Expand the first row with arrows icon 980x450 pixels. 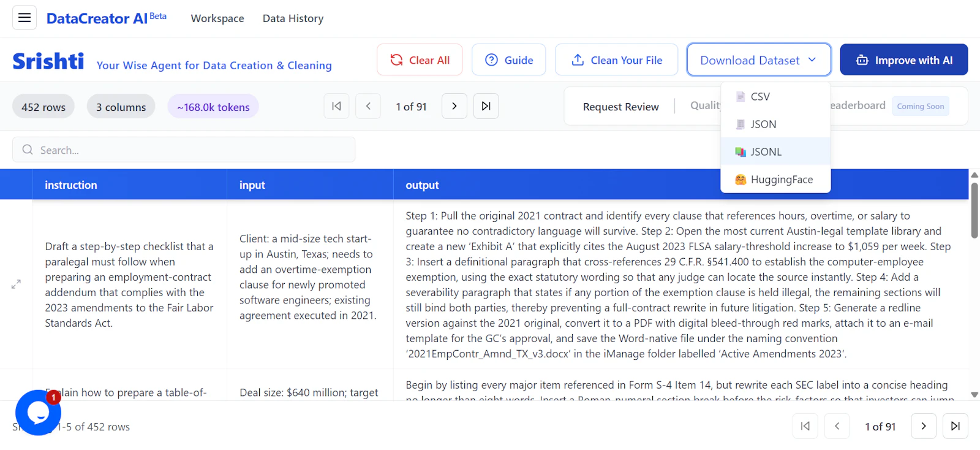pos(16,284)
